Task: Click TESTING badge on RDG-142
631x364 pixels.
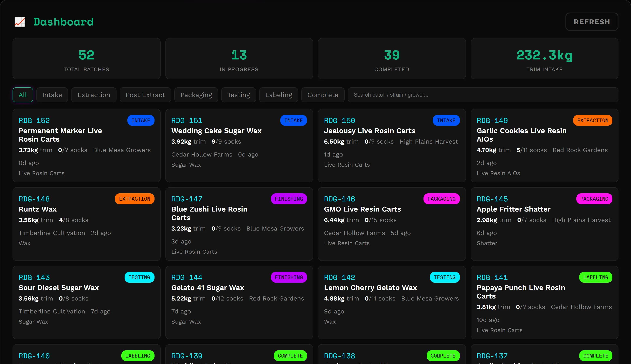Action: (x=445, y=277)
